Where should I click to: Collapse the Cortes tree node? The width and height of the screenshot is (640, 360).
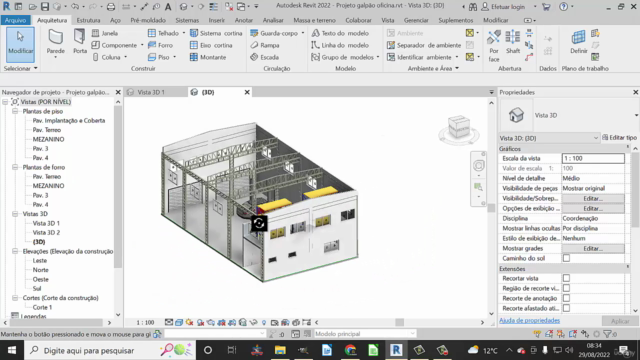[15, 298]
